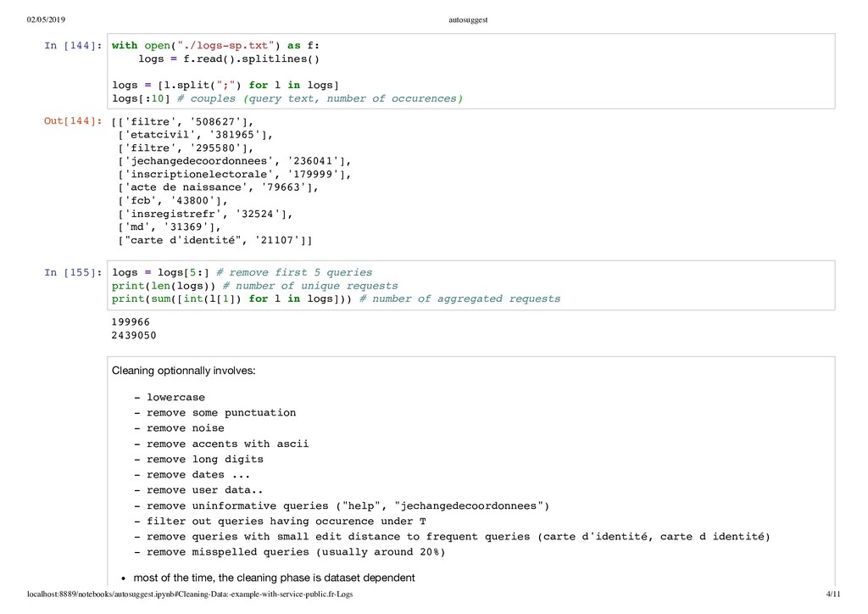
Task: Click the second code cell with logs[5:]
Action: [470, 285]
